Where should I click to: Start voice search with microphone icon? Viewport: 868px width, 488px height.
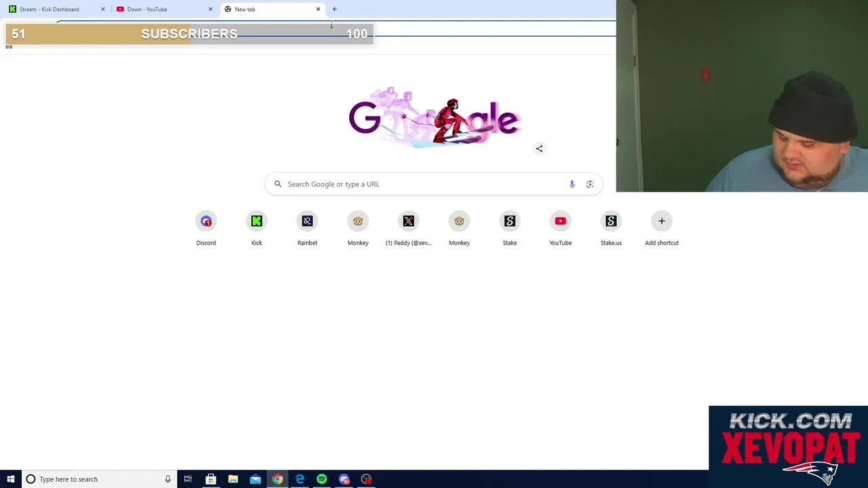(x=572, y=184)
